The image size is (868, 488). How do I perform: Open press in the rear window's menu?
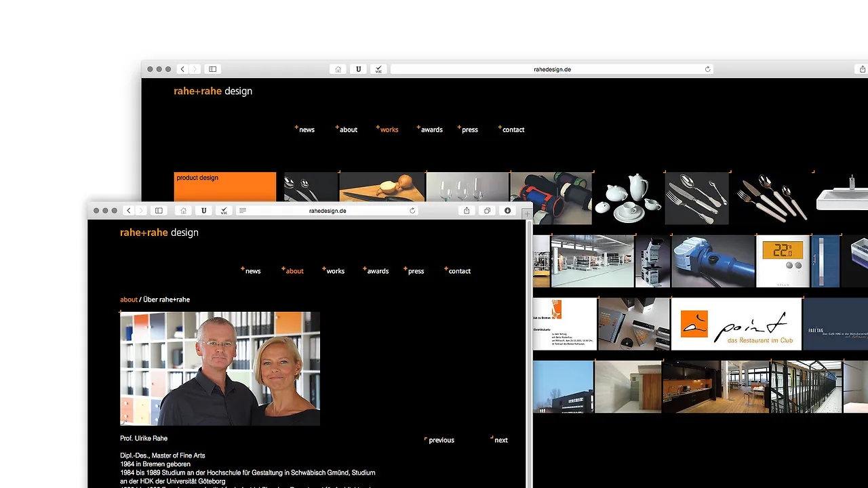point(468,129)
